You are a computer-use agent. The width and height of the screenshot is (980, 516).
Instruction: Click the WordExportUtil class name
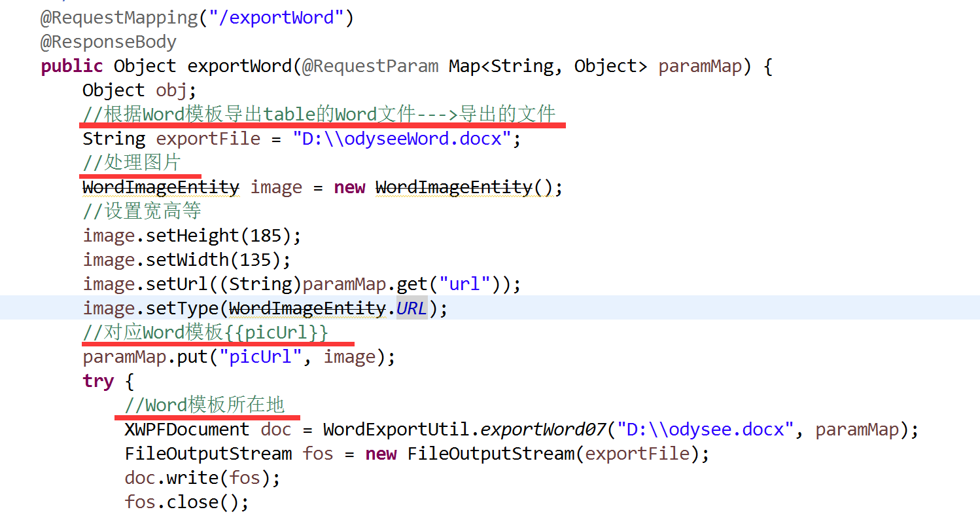396,430
